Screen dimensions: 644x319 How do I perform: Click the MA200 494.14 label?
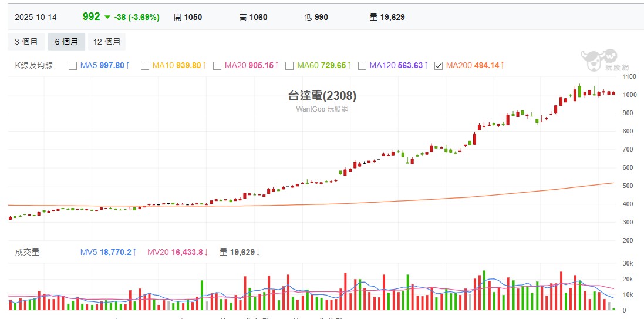pyautogui.click(x=476, y=65)
